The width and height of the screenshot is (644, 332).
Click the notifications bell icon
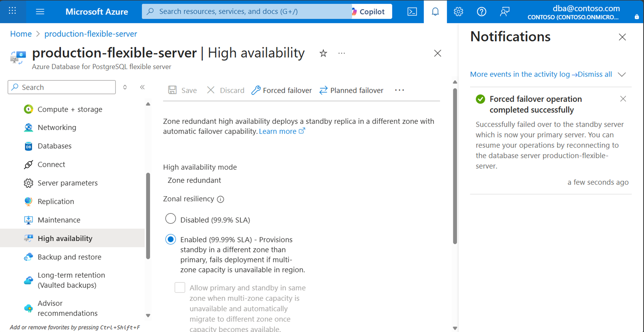[x=435, y=12]
